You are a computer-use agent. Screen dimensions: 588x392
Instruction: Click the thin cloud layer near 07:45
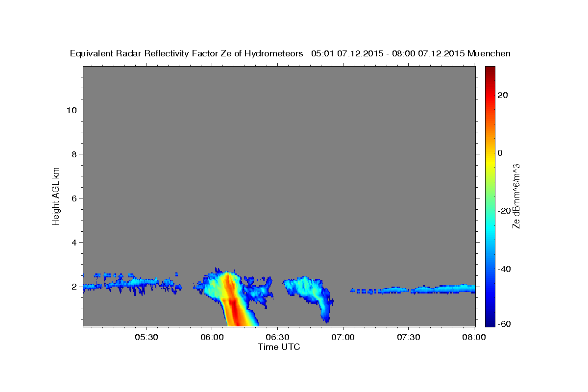pyautogui.click(x=443, y=289)
